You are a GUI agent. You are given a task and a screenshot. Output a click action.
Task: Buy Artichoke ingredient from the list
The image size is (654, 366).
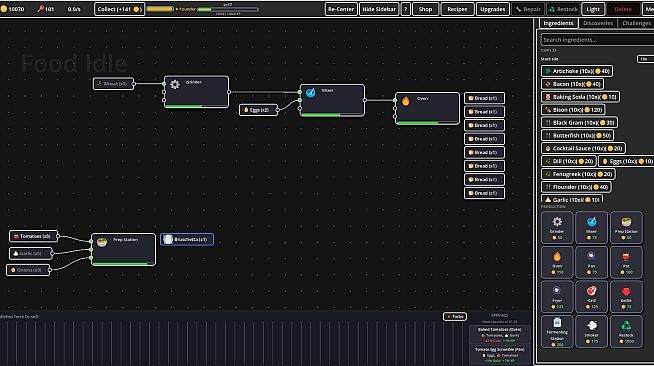pos(577,71)
